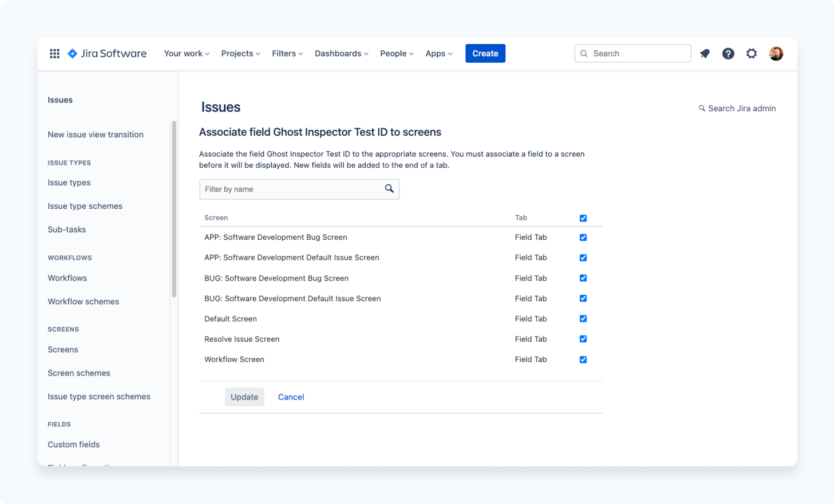Open the app switcher grid icon
This screenshot has height=504, width=835.
[x=55, y=54]
